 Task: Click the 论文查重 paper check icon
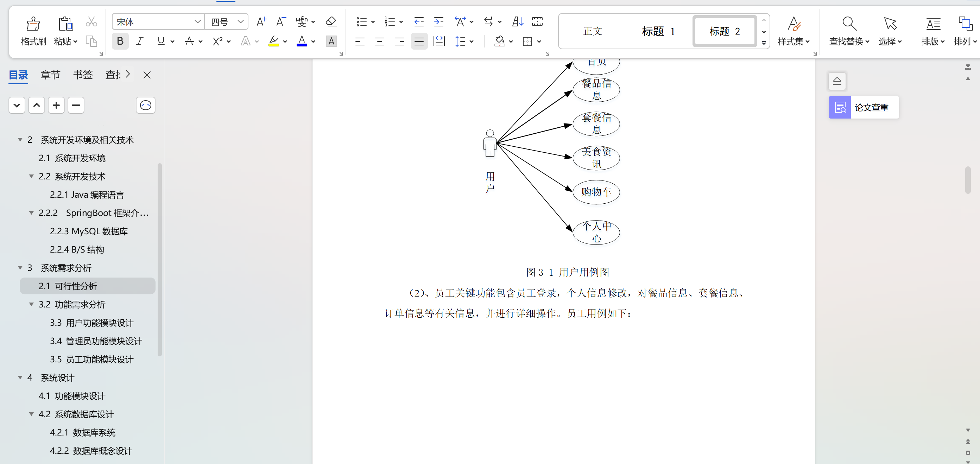840,108
